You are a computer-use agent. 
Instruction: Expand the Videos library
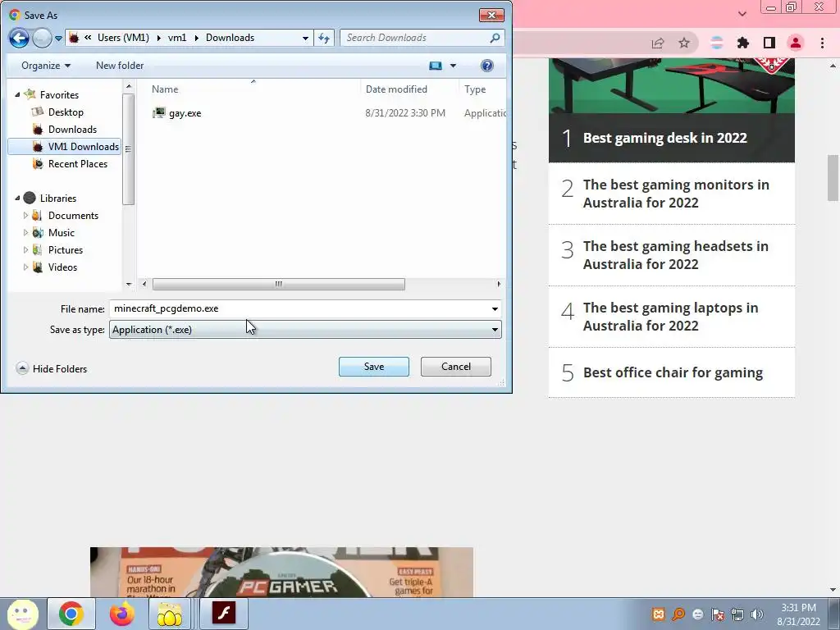(25, 267)
